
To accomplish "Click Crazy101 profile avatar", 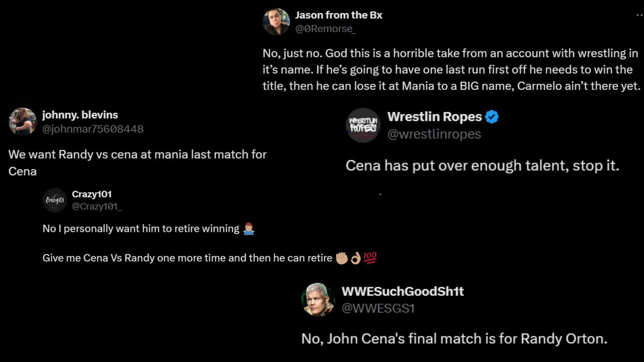I will (55, 200).
